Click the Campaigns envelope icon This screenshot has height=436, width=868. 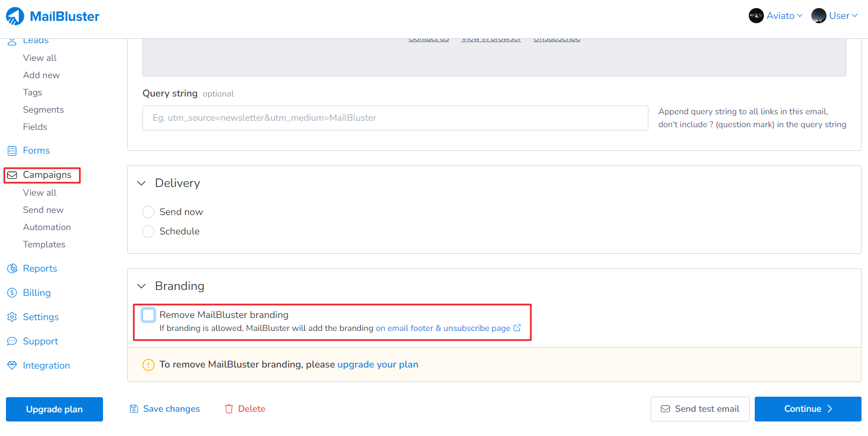pos(12,175)
